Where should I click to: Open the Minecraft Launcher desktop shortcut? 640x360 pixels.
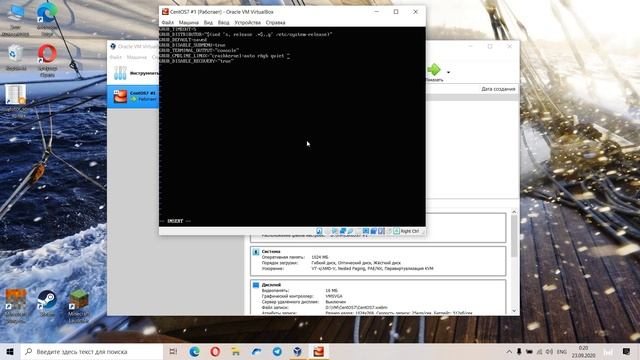[78, 306]
